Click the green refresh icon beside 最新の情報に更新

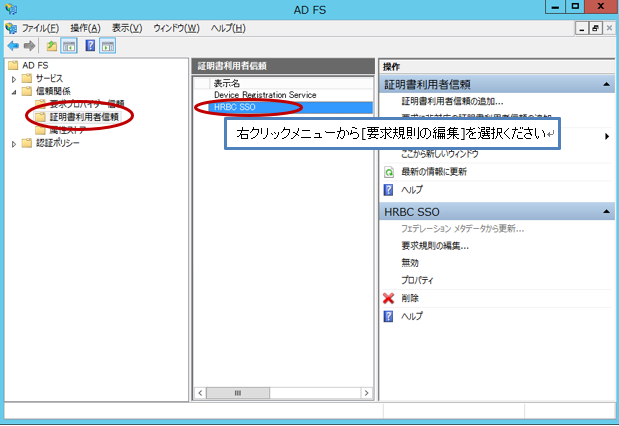point(389,172)
